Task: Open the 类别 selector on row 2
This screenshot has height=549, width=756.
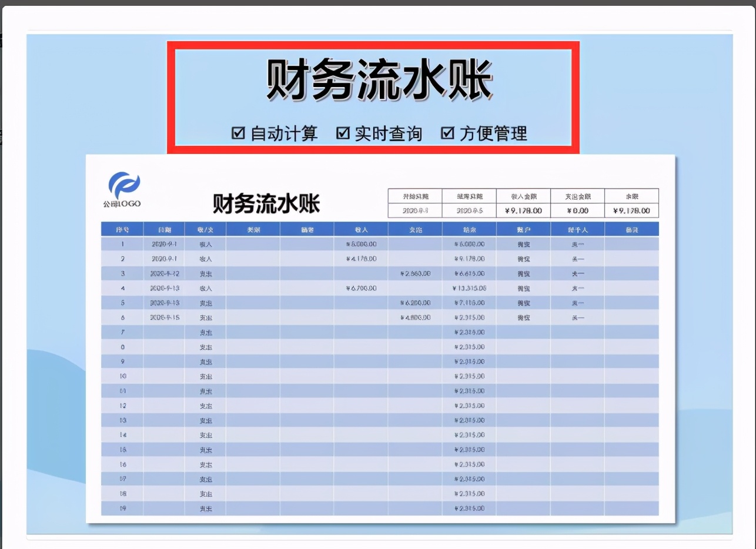Action: 254,259
